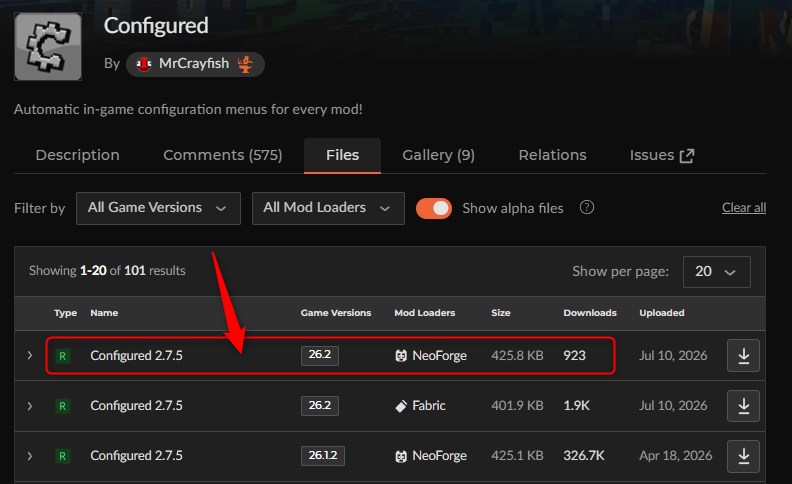Image resolution: width=792 pixels, height=484 pixels.
Task: Click the 425.8 KB size value
Action: pos(517,356)
